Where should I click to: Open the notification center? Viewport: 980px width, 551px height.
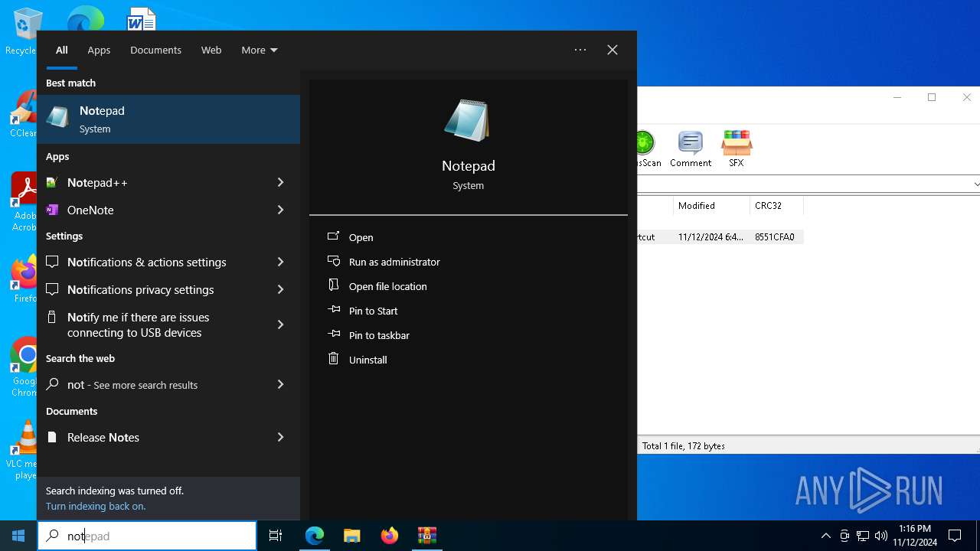pos(955,536)
